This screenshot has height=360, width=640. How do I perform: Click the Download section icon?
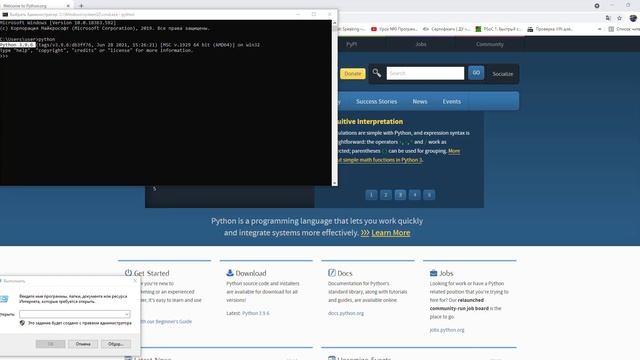click(x=230, y=273)
